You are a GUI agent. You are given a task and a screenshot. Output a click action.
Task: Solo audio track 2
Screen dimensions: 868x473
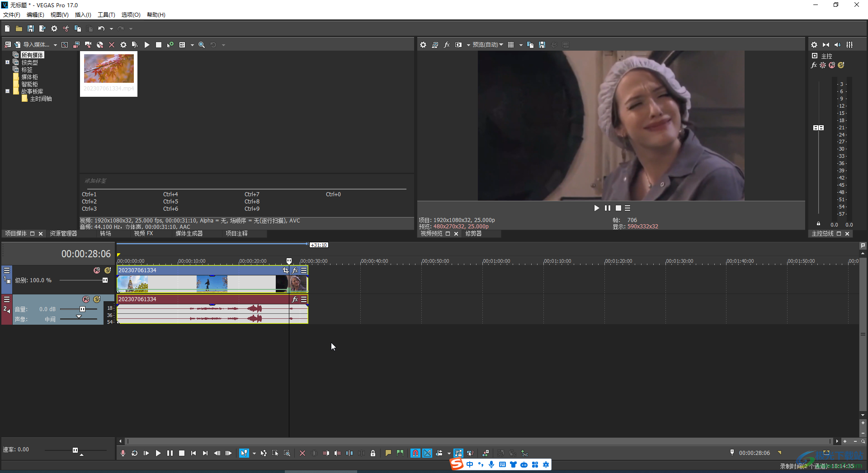97,299
